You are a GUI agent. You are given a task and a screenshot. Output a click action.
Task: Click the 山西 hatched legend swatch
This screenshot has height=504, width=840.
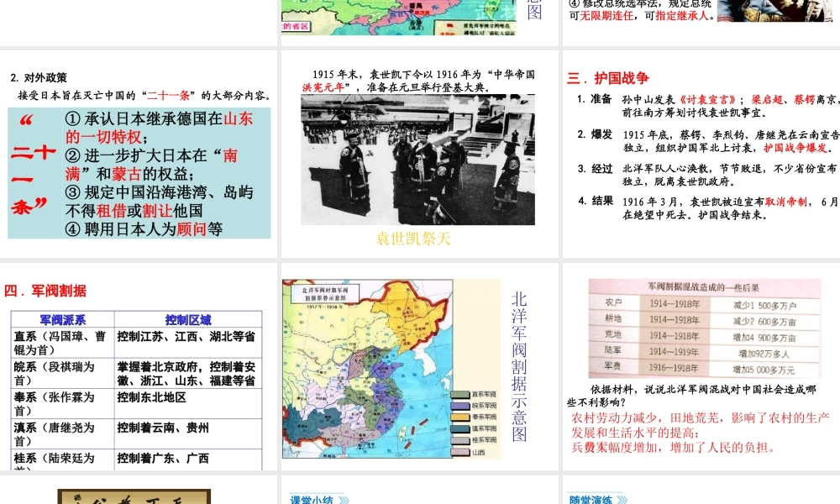(x=459, y=452)
